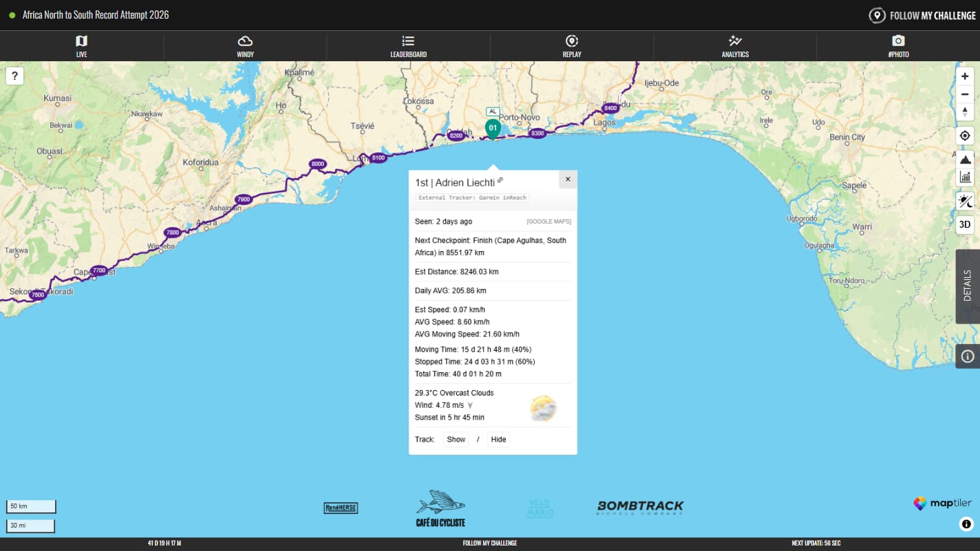Zoom out of the map

click(x=965, y=94)
